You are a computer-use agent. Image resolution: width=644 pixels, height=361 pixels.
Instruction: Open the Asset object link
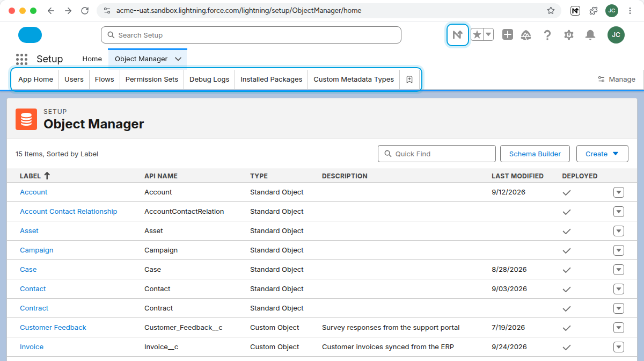[30, 231]
